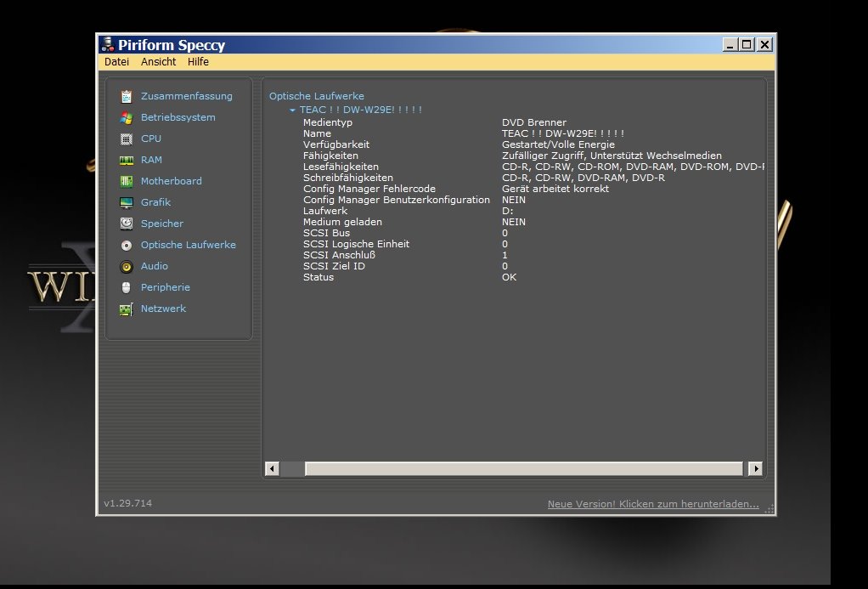This screenshot has height=589, width=868.
Task: Click the Lesefähigkeiten label
Action: [341, 167]
